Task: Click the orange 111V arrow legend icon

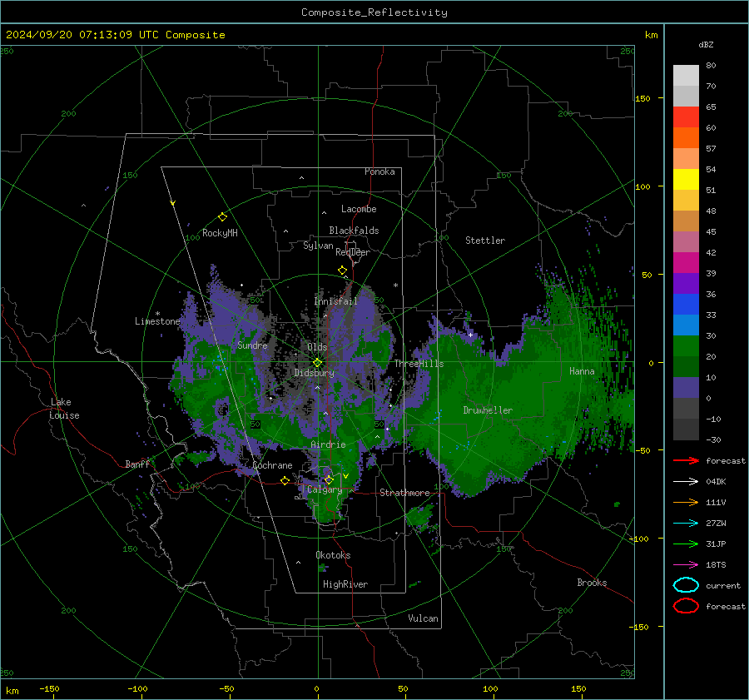Action: [x=686, y=502]
